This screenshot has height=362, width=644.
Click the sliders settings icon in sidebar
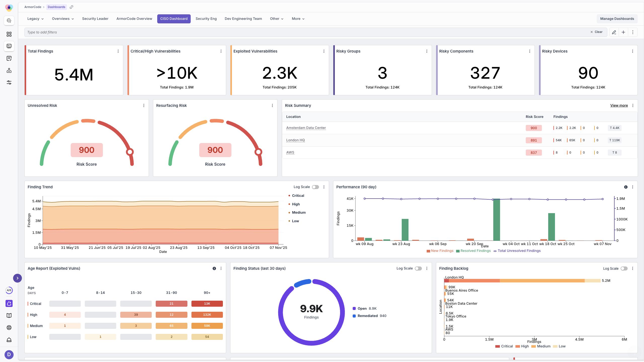pos(9,82)
